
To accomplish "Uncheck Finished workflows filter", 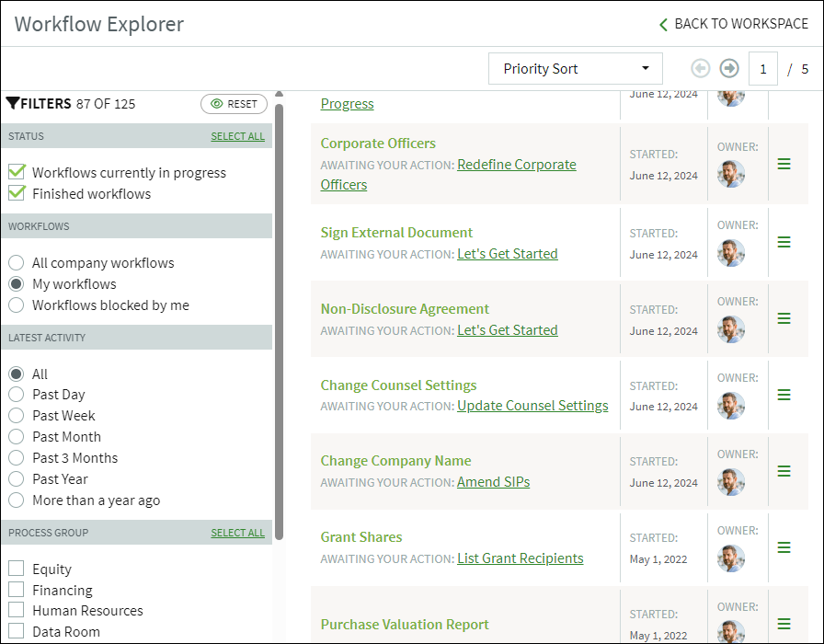I will pyautogui.click(x=17, y=193).
